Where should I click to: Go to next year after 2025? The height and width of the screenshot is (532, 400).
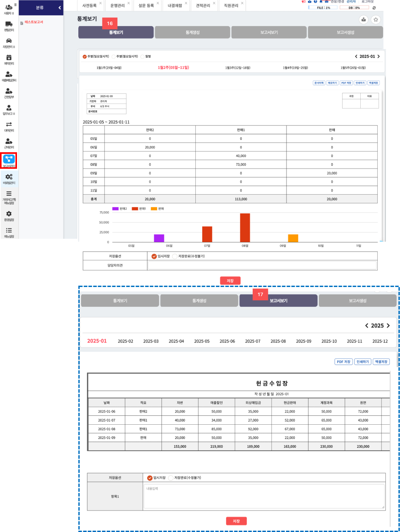388,326
